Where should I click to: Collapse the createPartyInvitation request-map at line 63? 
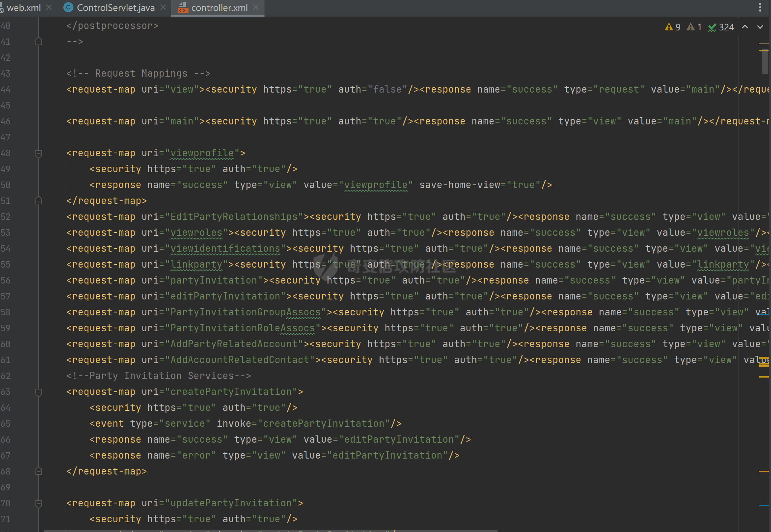click(x=39, y=392)
